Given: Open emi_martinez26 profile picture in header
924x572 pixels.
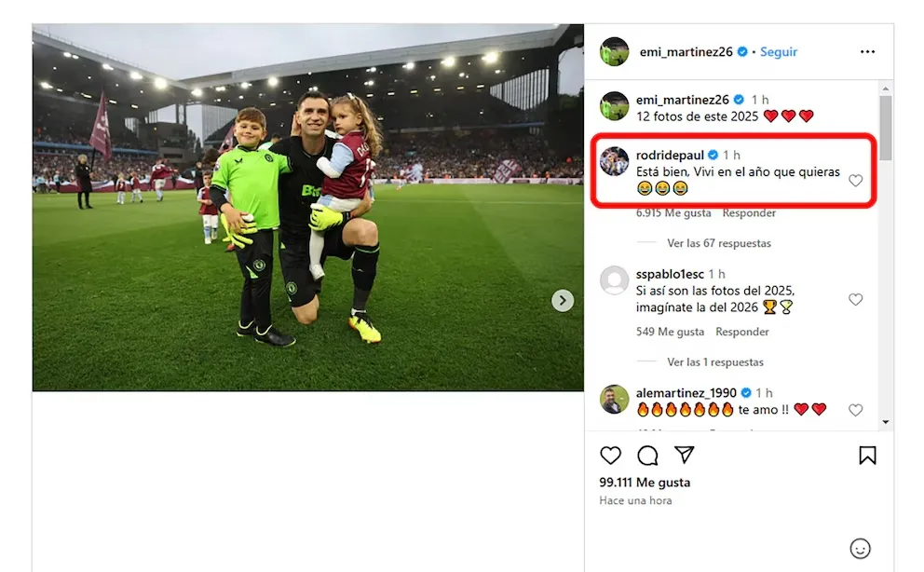Looking at the screenshot, I should coord(615,52).
